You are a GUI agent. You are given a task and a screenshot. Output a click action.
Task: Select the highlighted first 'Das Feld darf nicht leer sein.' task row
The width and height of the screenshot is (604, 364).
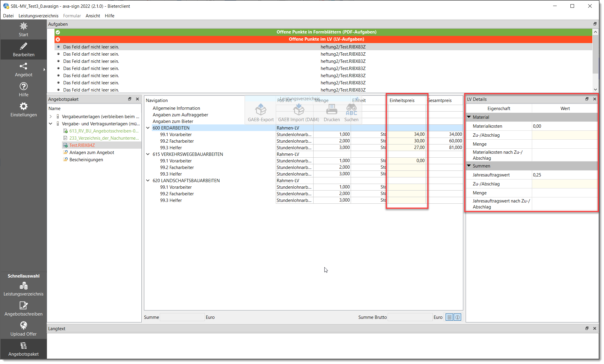(323, 47)
